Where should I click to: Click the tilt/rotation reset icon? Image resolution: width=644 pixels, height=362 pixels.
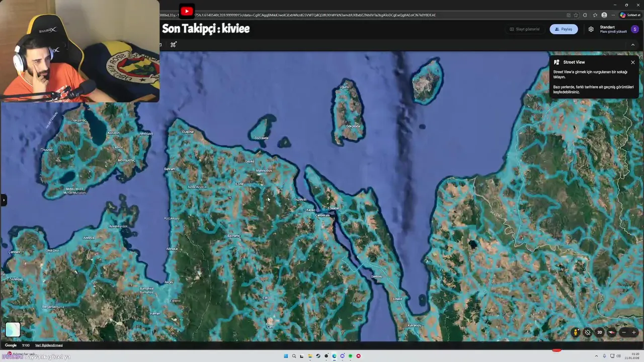coord(587,332)
